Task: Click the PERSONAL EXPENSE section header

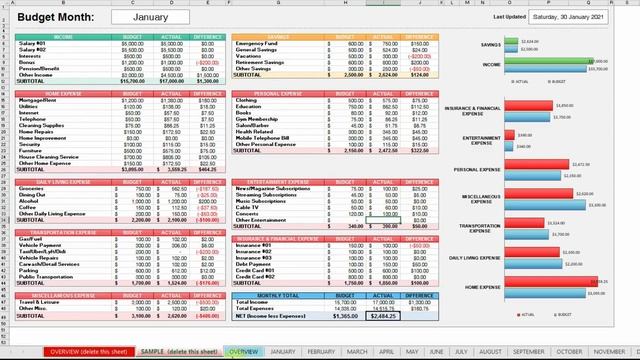Action: (x=278, y=94)
